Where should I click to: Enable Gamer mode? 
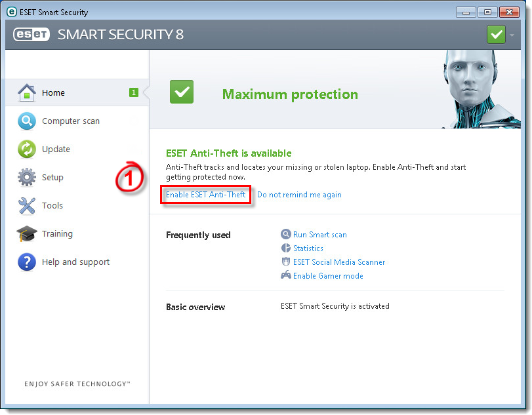pyautogui.click(x=328, y=276)
